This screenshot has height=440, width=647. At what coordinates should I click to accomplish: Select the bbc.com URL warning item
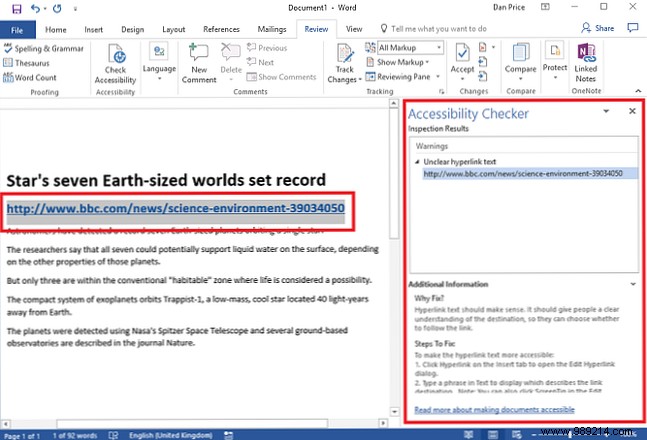[x=530, y=174]
